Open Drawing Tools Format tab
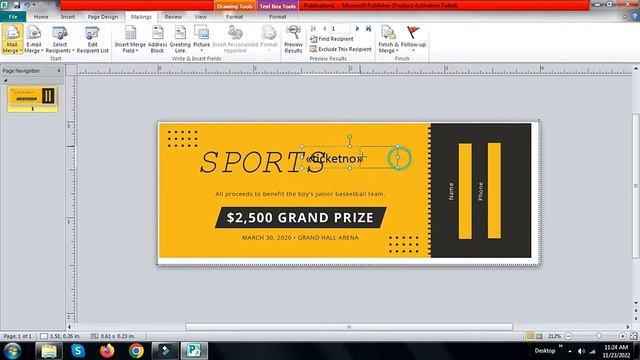 point(234,17)
